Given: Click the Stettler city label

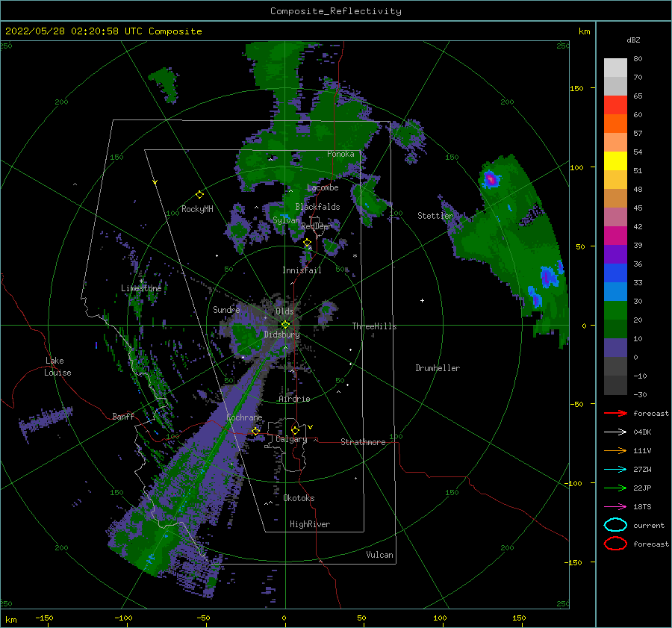Looking at the screenshot, I should coord(435,216).
